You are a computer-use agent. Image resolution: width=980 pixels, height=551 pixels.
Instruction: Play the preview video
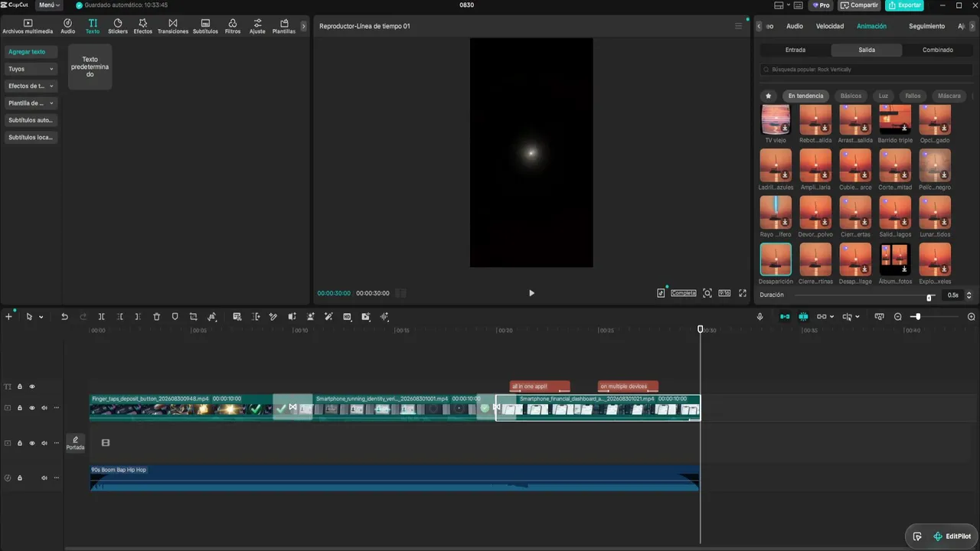(531, 293)
